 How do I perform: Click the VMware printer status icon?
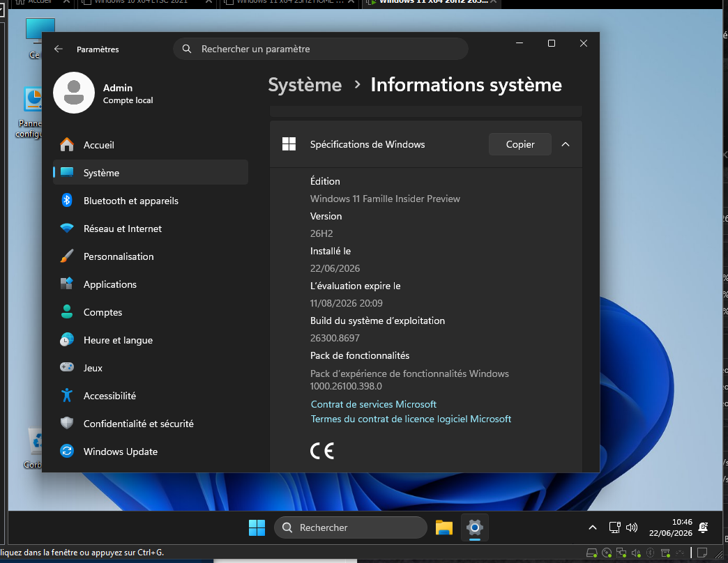click(665, 553)
